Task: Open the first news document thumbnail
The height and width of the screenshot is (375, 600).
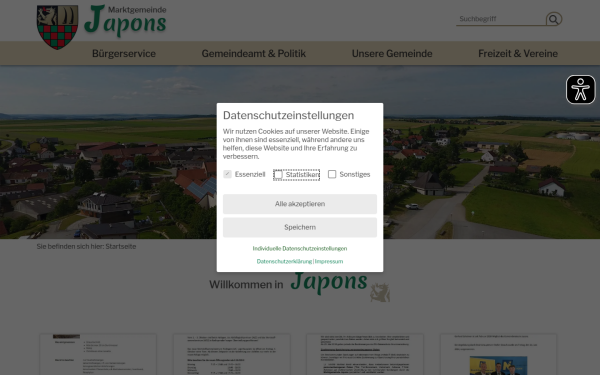Action: point(98,354)
